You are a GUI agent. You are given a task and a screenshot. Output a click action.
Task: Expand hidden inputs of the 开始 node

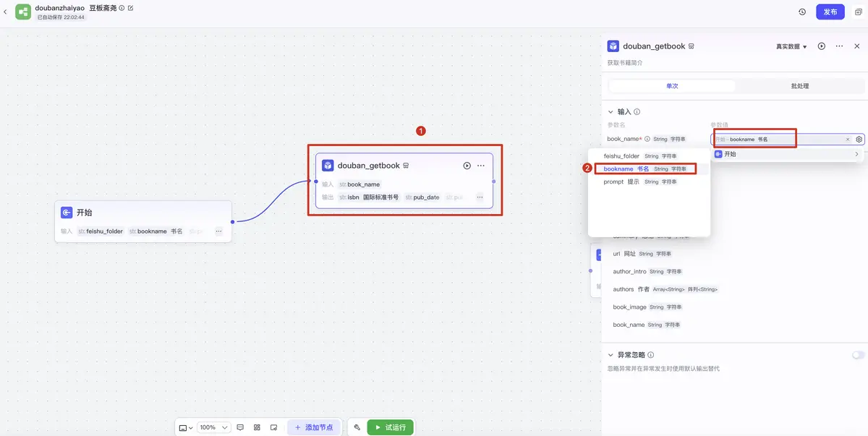[x=218, y=231]
